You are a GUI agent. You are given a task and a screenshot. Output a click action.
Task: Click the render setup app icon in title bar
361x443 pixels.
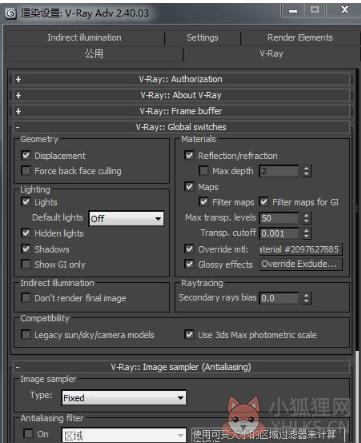(x=11, y=13)
